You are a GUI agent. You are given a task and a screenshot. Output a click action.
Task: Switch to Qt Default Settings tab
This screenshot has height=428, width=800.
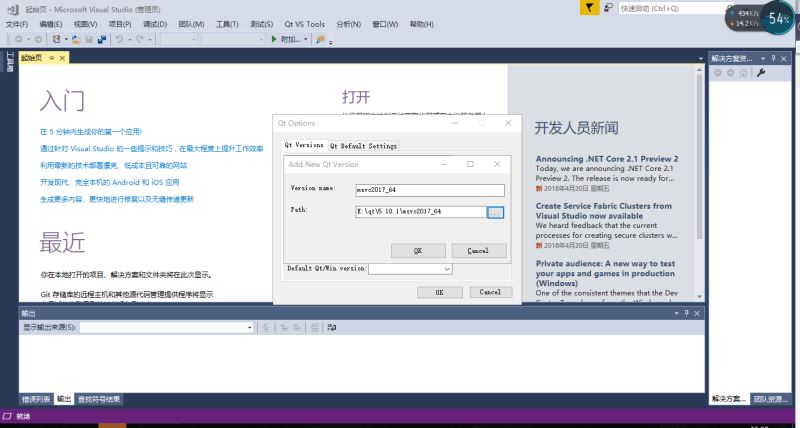363,146
